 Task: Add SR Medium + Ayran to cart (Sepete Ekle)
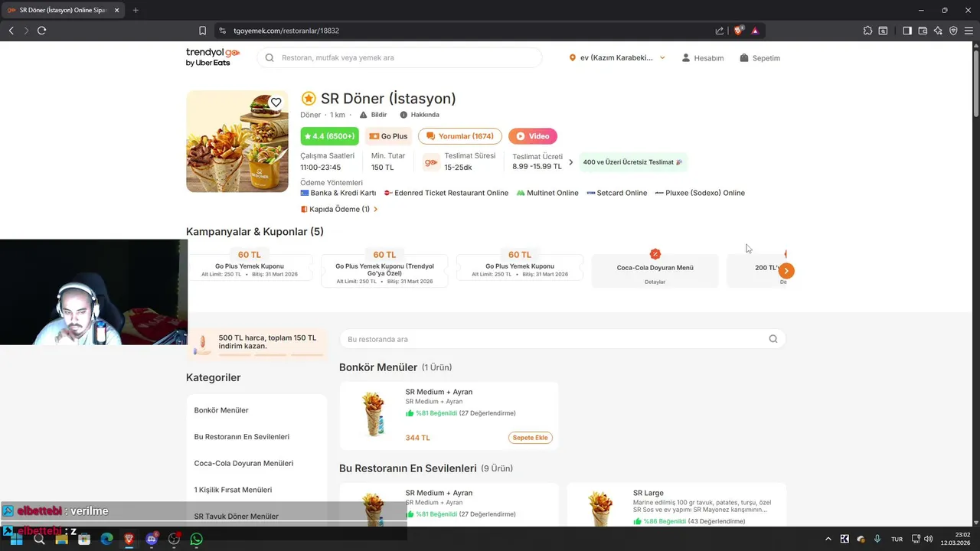pyautogui.click(x=531, y=438)
